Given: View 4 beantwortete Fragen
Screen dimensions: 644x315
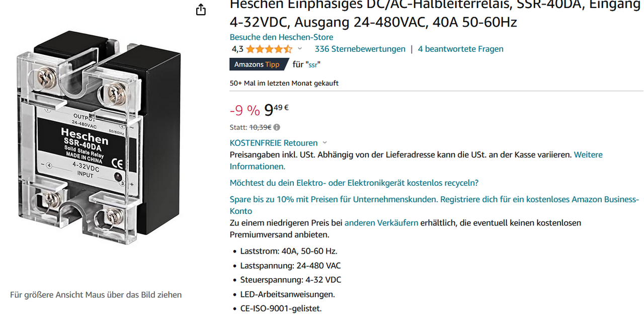Looking at the screenshot, I should tap(460, 49).
